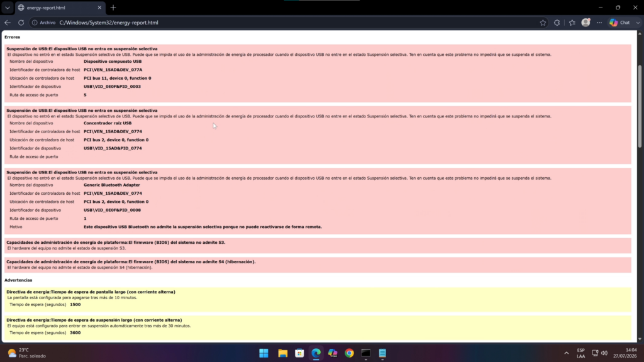
Task: Open a new tab with plus button
Action: coord(113,8)
